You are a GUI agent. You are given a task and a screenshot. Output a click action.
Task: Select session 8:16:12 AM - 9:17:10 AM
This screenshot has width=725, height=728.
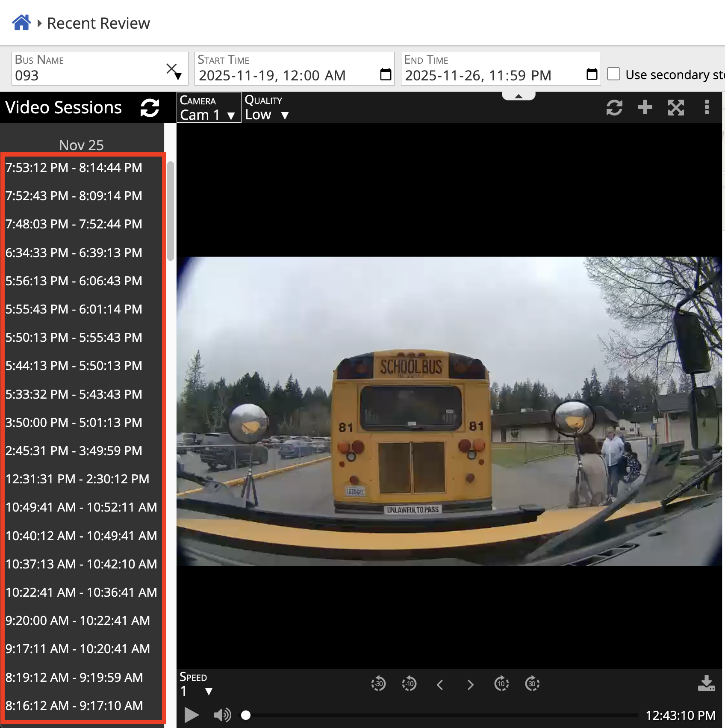click(x=74, y=705)
